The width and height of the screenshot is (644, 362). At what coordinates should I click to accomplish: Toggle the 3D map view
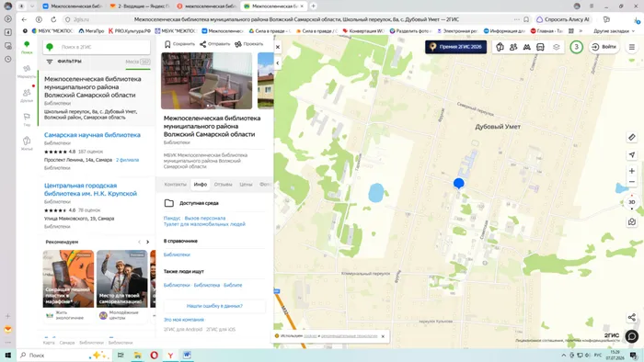click(x=632, y=202)
